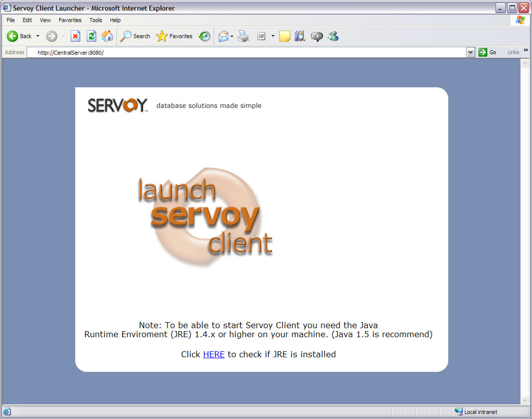Image resolution: width=532 pixels, height=419 pixels.
Task: Open the Research book icon
Action: pos(300,36)
